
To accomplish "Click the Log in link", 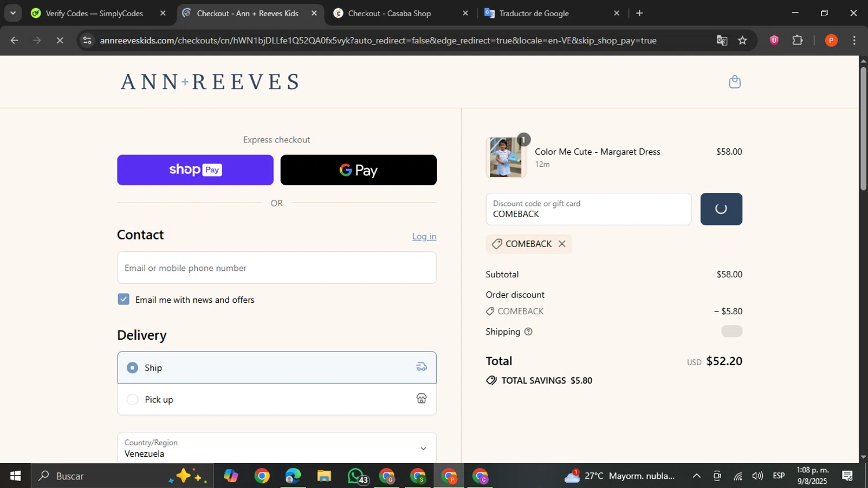I will point(424,236).
